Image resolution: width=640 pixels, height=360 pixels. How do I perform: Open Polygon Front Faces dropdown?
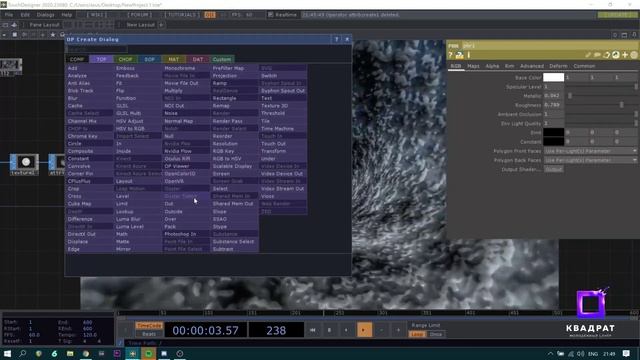click(x=590, y=151)
